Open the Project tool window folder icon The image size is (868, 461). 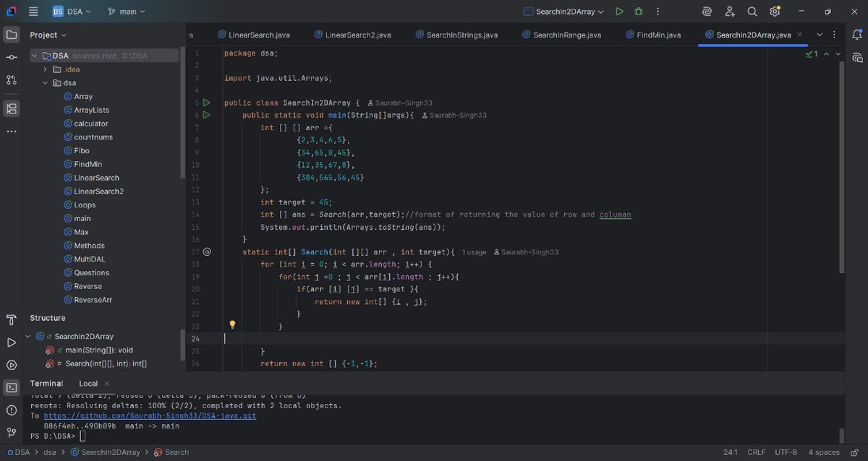pyautogui.click(x=12, y=35)
